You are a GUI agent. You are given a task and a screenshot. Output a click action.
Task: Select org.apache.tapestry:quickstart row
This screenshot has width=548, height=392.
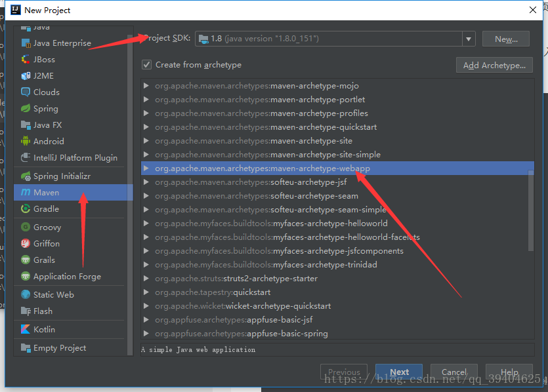pyautogui.click(x=337, y=292)
